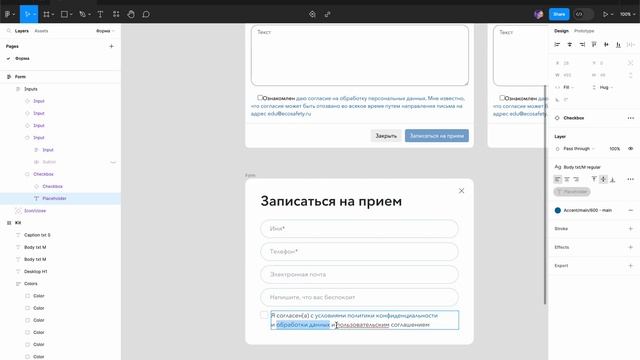Click Записаться на прием blue button
The width and height of the screenshot is (640, 360).
pyautogui.click(x=437, y=136)
